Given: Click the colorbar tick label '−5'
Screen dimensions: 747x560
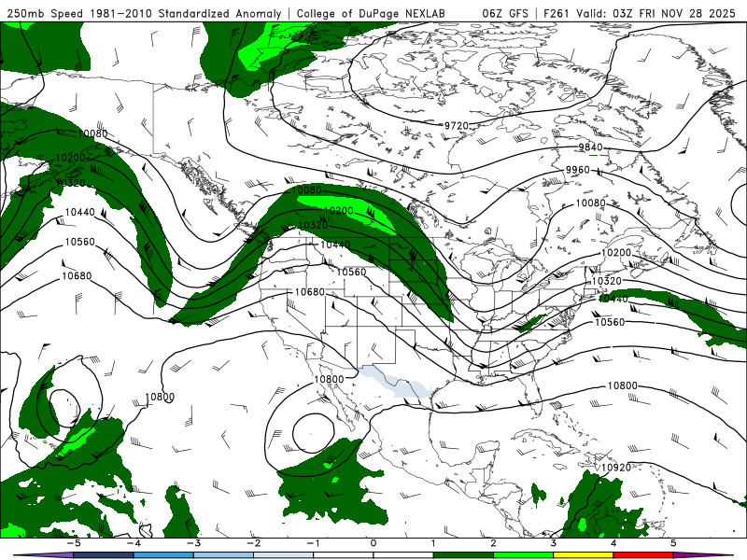Looking at the screenshot, I should click(x=73, y=543).
